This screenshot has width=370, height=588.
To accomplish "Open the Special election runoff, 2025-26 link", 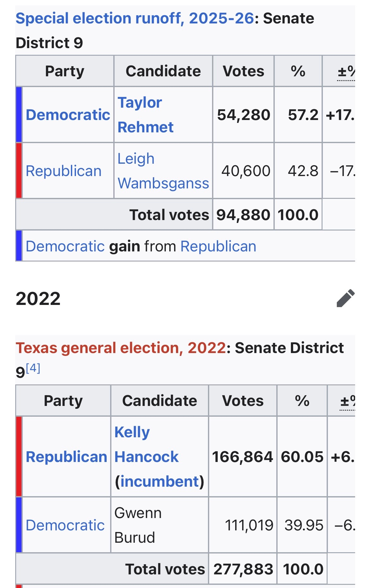I will coord(135,18).
